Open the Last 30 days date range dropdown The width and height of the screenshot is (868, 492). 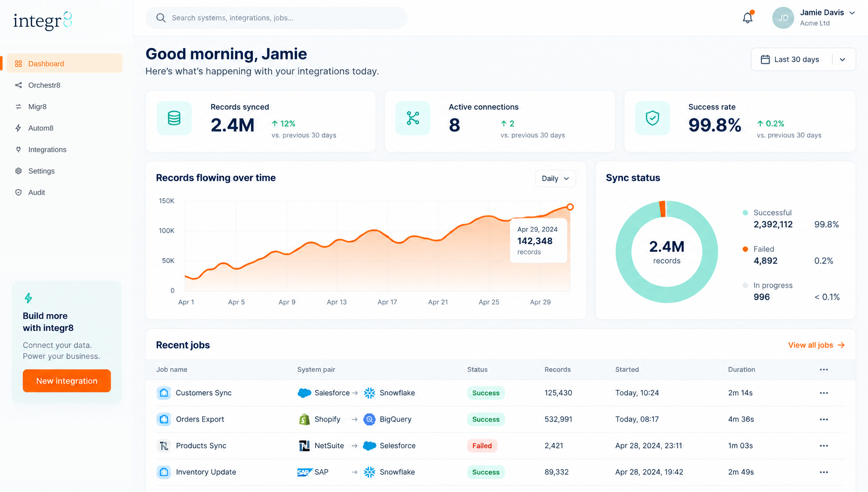(803, 59)
